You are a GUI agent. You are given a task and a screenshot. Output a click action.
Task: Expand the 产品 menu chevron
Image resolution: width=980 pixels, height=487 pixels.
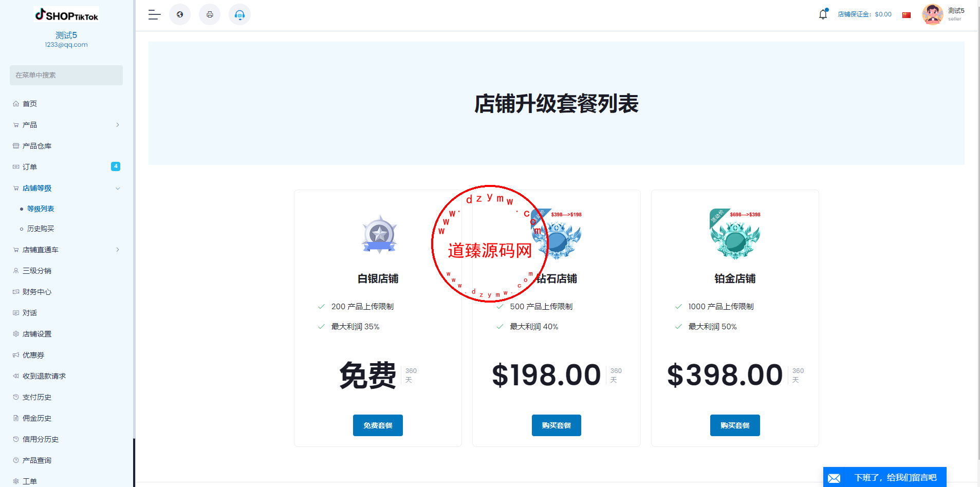click(118, 125)
